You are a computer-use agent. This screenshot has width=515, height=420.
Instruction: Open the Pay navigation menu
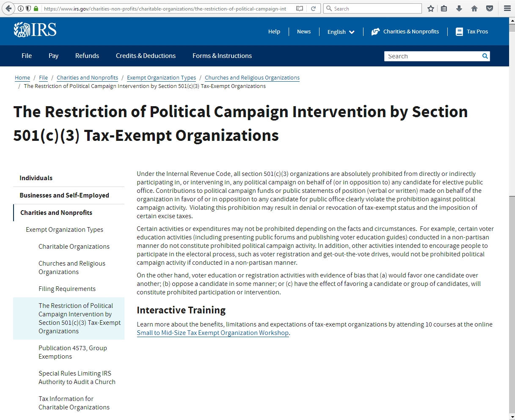[x=53, y=56]
